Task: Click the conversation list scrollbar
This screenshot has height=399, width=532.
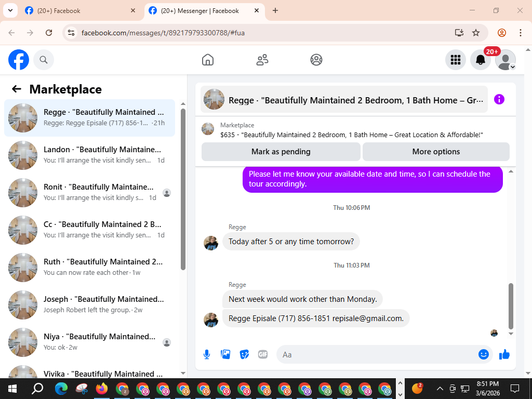Action: [x=183, y=189]
